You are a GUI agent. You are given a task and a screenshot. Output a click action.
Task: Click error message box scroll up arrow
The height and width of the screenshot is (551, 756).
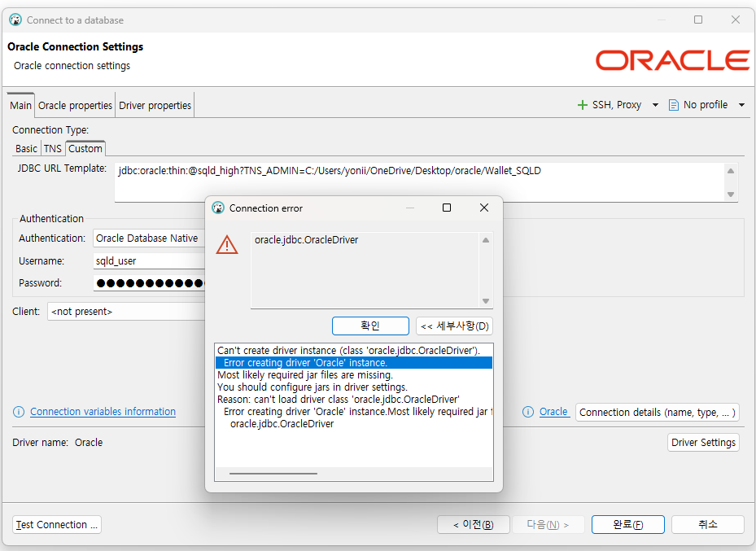486,240
